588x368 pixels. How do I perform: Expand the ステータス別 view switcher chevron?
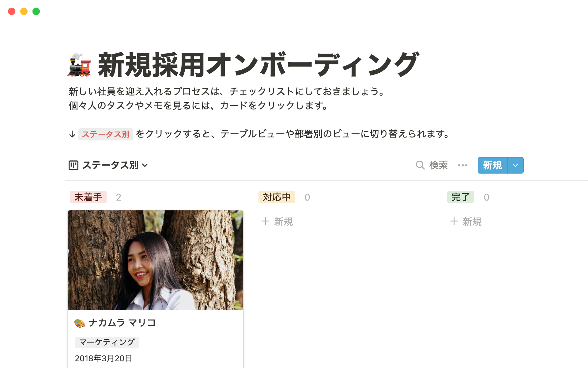point(145,165)
